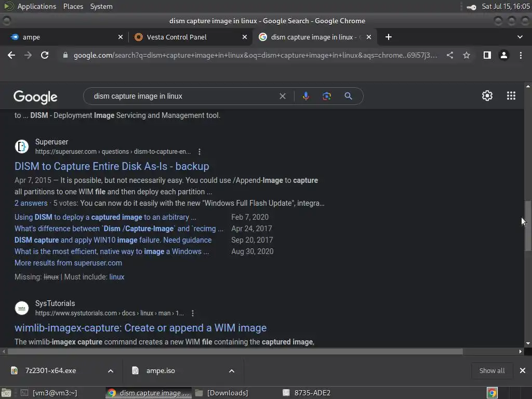Open DISM capture and apply WIN10 failure link
The image size is (532, 399).
[113, 240]
